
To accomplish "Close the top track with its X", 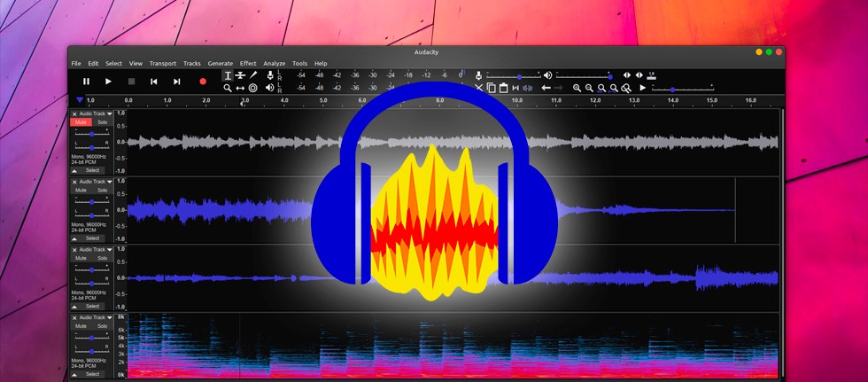I will pos(74,114).
